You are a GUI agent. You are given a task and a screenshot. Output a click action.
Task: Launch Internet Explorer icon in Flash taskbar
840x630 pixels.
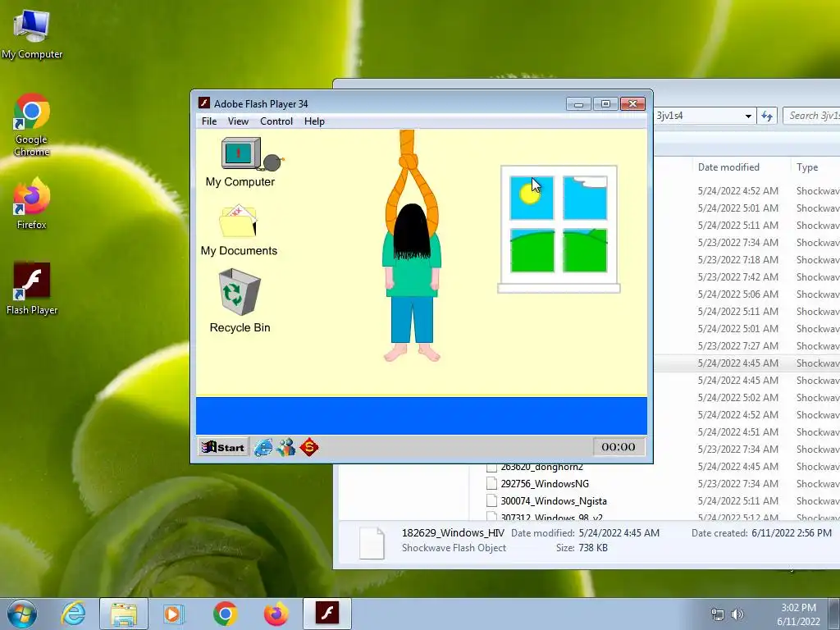[x=263, y=447]
